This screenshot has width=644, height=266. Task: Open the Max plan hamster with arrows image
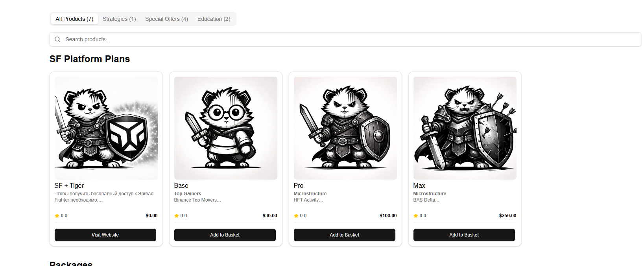465,128
